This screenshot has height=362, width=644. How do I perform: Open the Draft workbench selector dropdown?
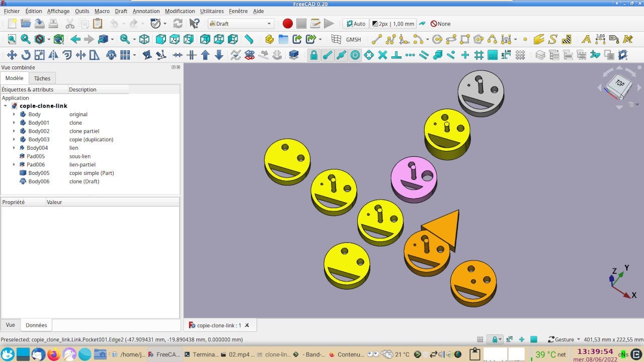pos(241,24)
